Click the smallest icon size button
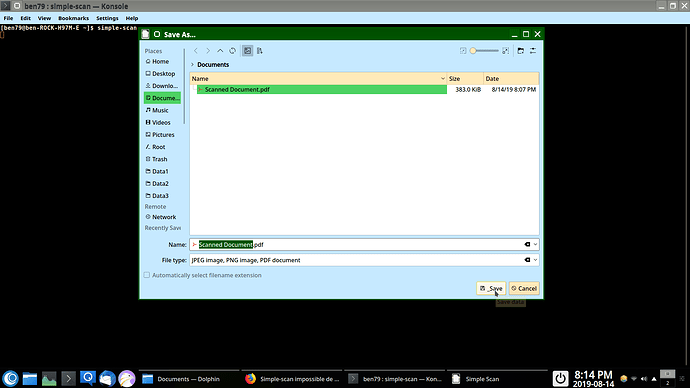690x388 pixels. pos(463,51)
